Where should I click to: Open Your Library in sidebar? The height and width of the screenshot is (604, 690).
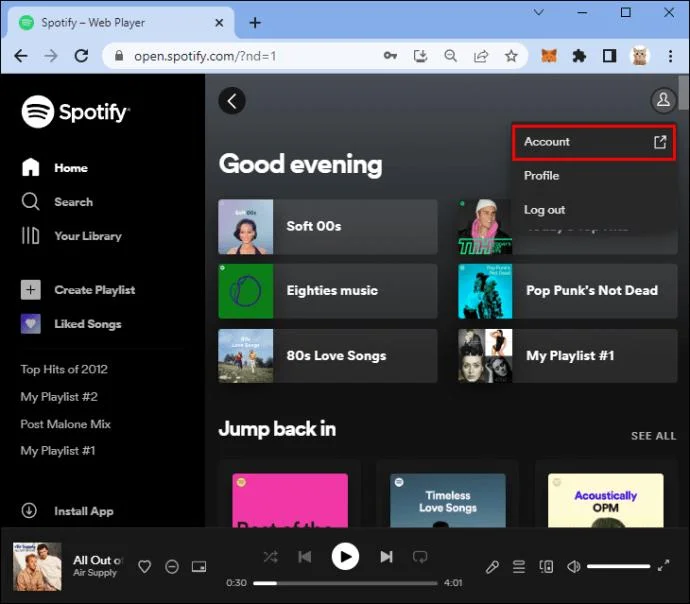coord(71,236)
